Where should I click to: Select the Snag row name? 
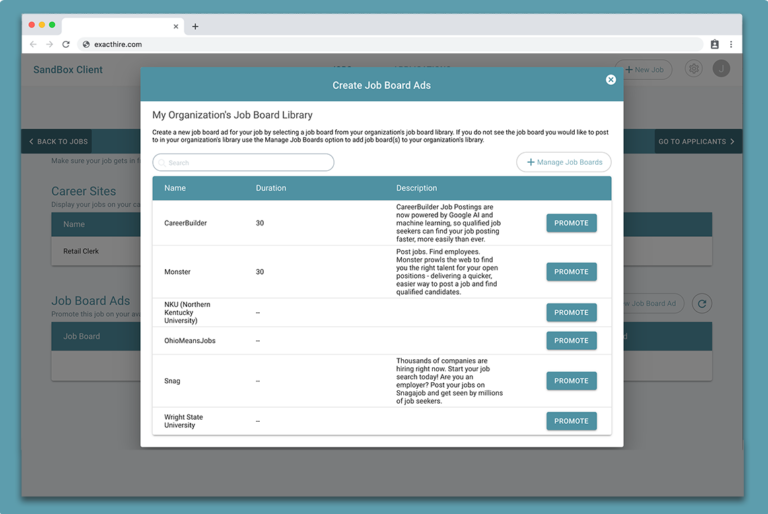point(172,381)
